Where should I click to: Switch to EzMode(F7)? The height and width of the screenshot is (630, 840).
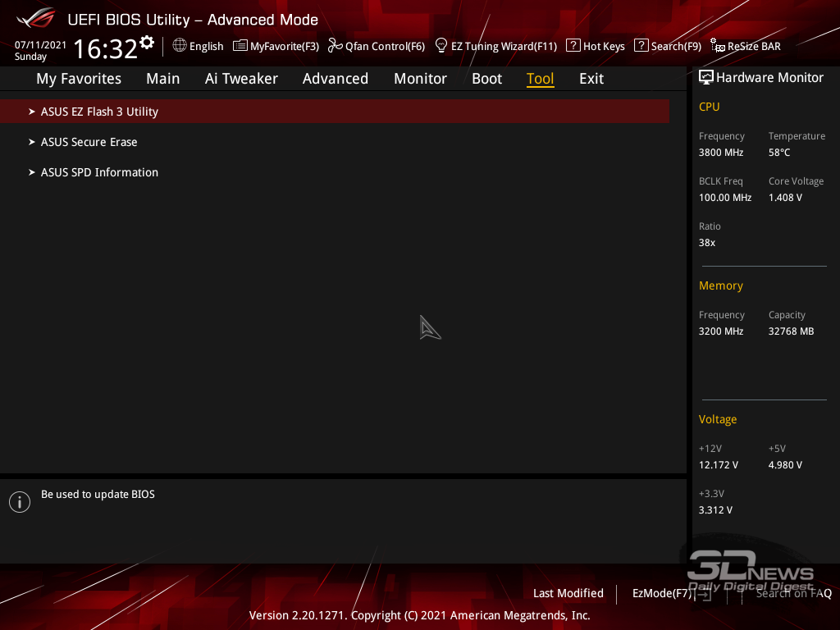(x=663, y=594)
